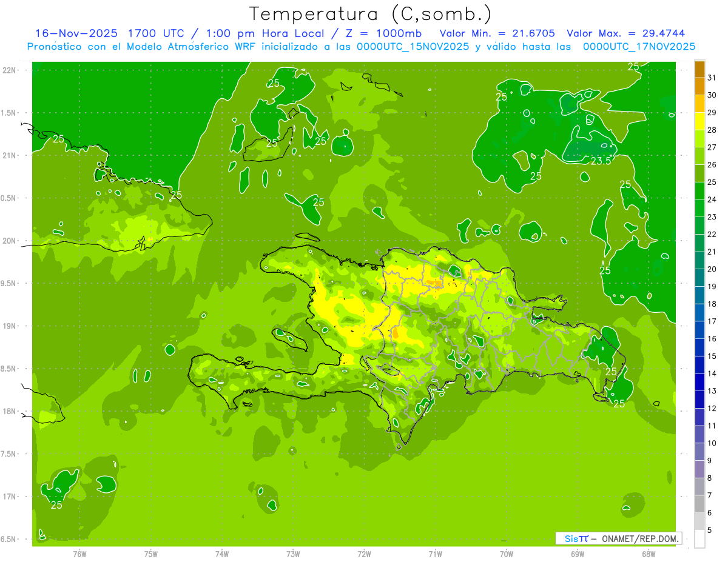The height and width of the screenshot is (562, 728).
Task: Click the 17N latitude axis label
Action: coord(10,497)
